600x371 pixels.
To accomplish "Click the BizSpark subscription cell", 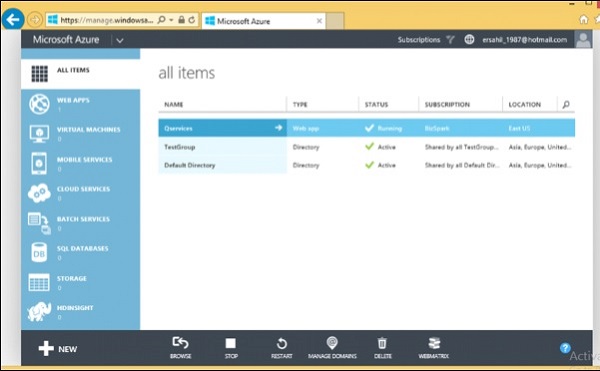I will [437, 128].
